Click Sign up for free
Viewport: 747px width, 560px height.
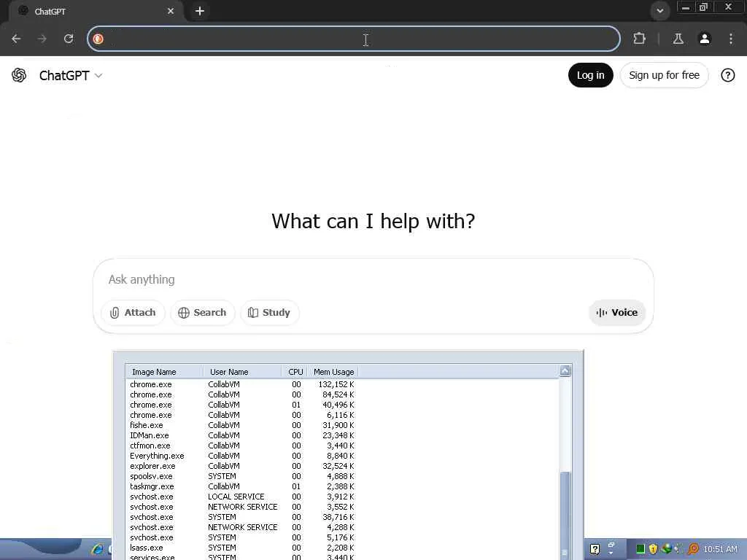(x=664, y=75)
